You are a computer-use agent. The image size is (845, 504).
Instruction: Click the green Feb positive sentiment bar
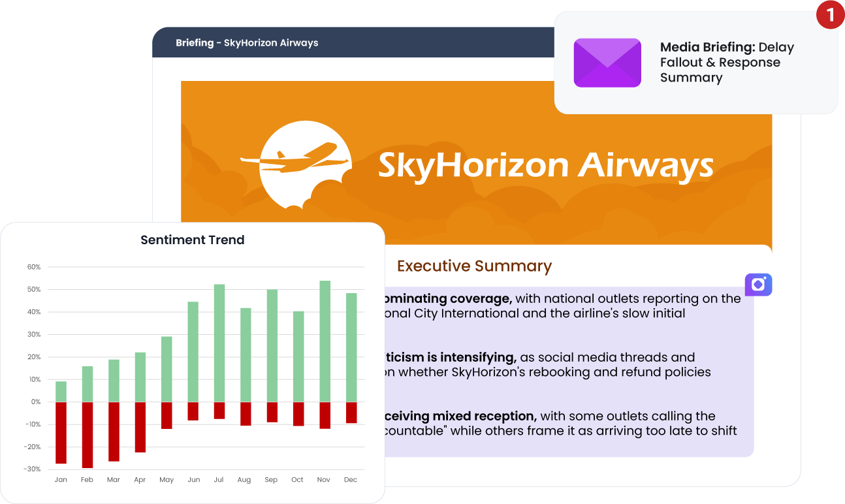[88, 385]
